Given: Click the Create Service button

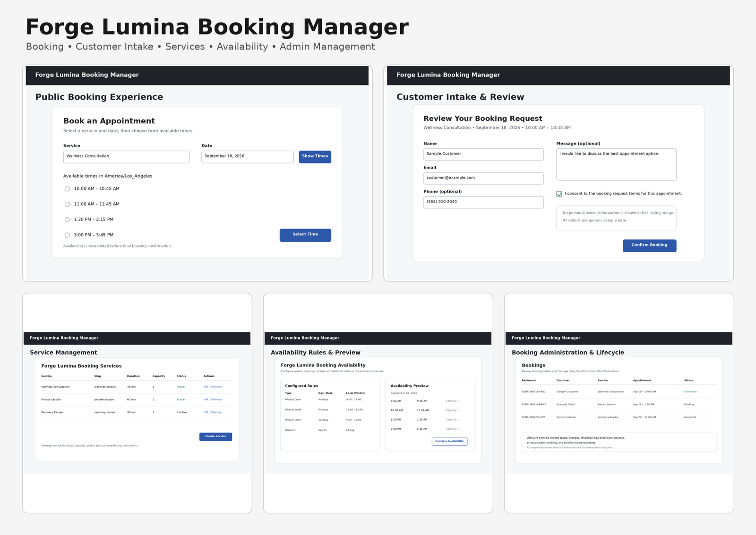Looking at the screenshot, I should pos(215,437).
